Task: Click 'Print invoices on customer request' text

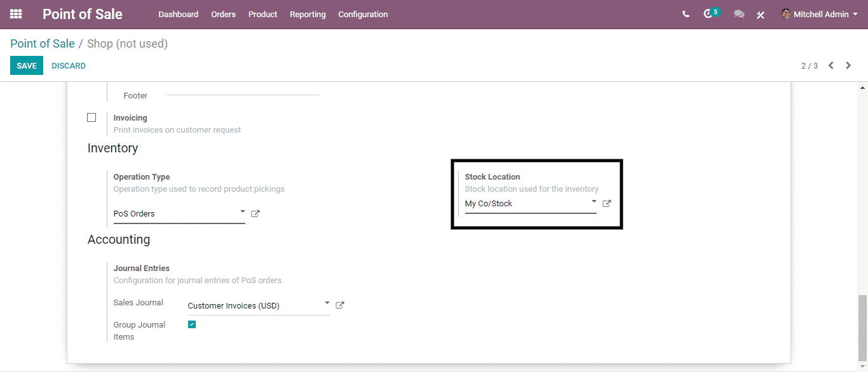Action: 177,130
